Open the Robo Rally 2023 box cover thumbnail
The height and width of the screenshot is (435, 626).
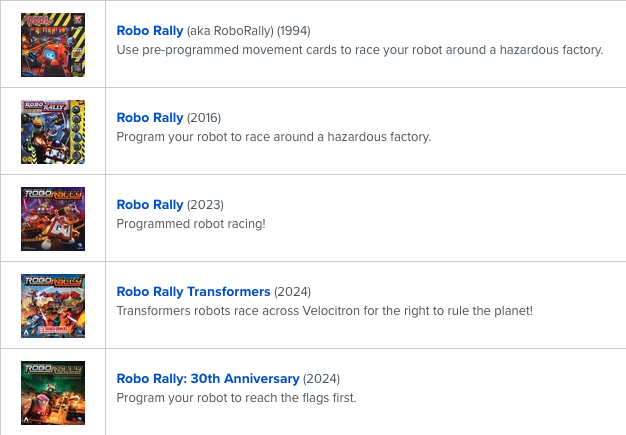click(x=53, y=219)
